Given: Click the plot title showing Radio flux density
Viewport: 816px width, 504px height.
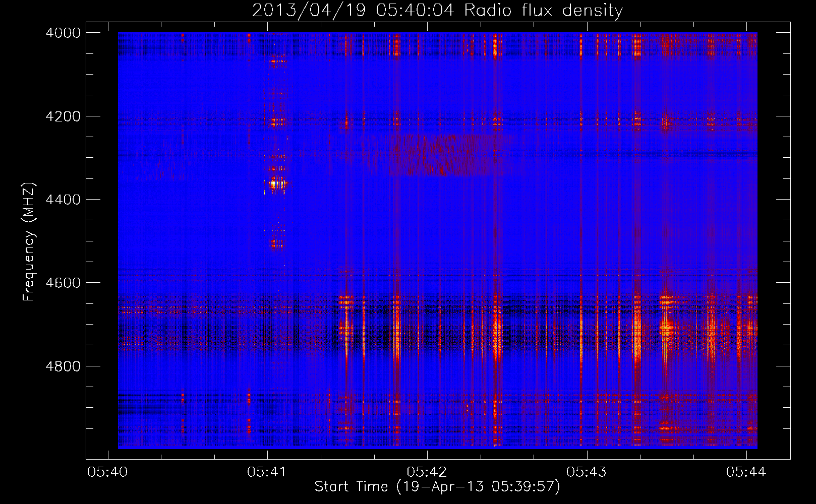Looking at the screenshot, I should click(x=437, y=10).
